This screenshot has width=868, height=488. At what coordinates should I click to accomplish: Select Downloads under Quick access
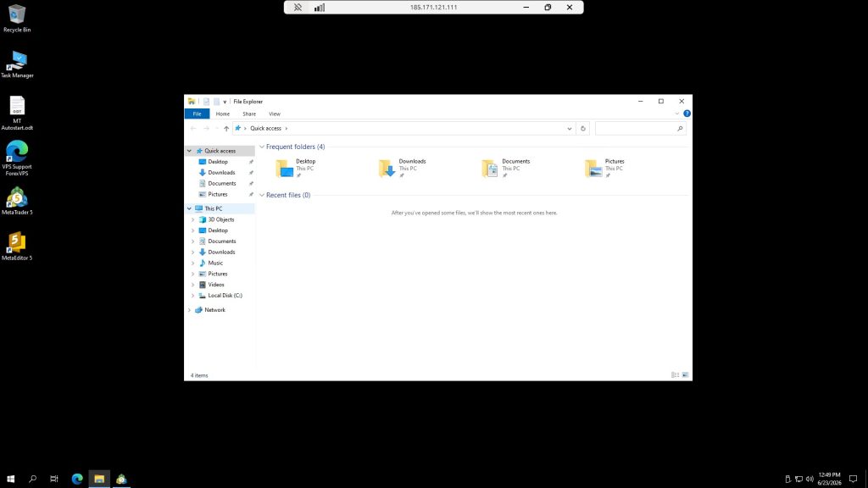(221, 173)
